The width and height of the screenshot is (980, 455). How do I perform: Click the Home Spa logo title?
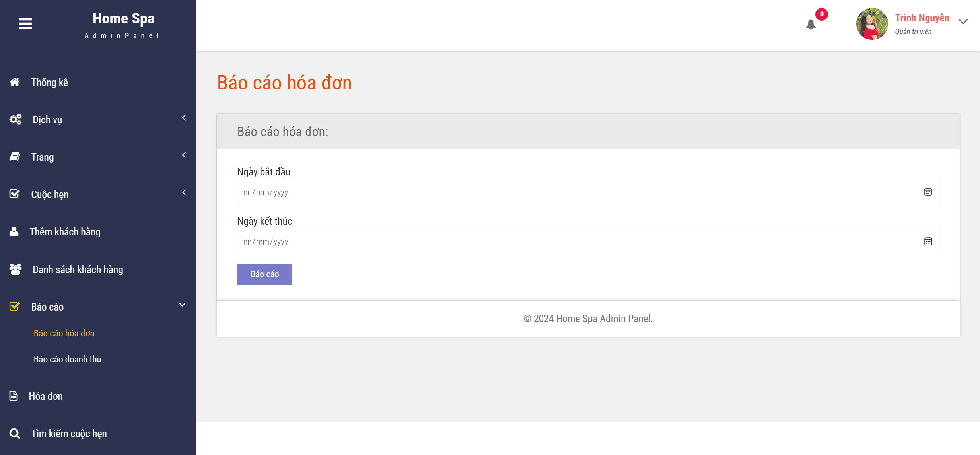click(x=123, y=19)
